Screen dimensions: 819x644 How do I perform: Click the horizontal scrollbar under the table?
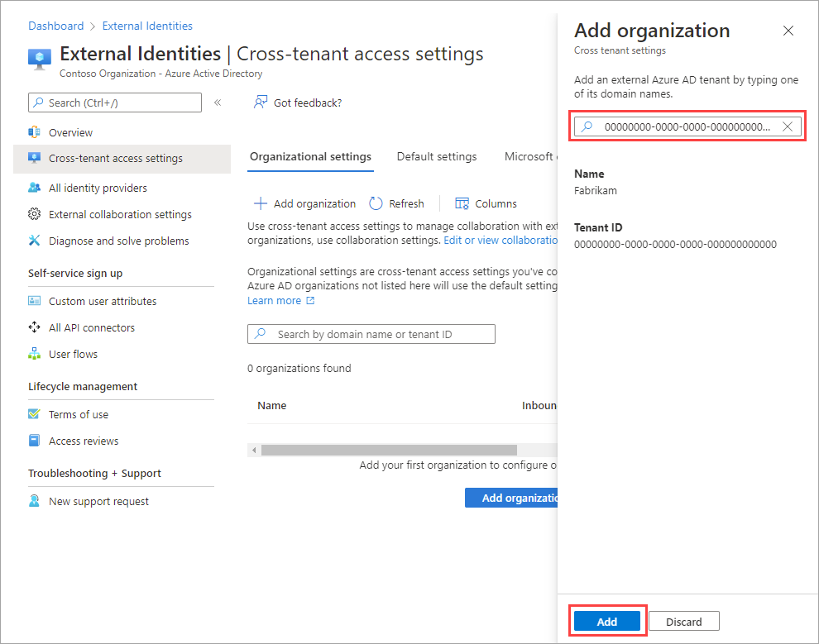coord(389,451)
